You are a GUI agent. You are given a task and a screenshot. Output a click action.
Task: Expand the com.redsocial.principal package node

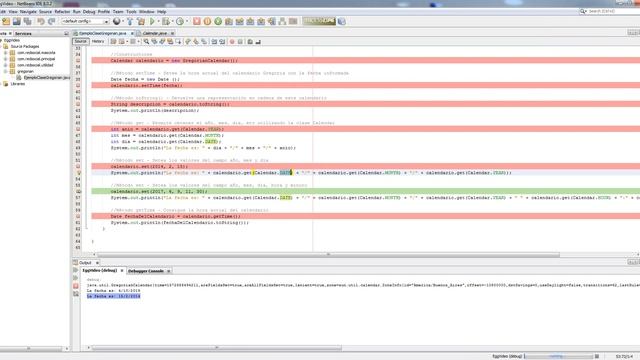click(x=5, y=59)
